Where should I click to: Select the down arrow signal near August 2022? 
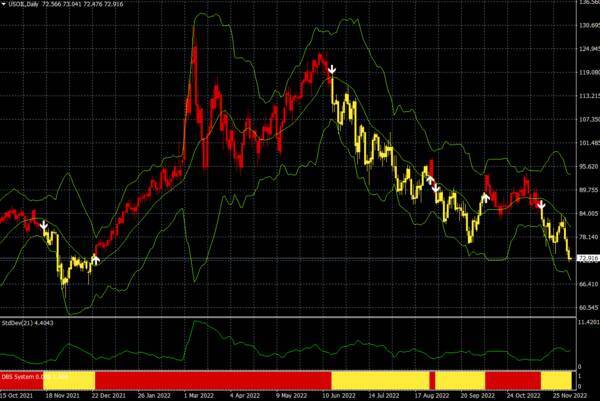(x=435, y=185)
